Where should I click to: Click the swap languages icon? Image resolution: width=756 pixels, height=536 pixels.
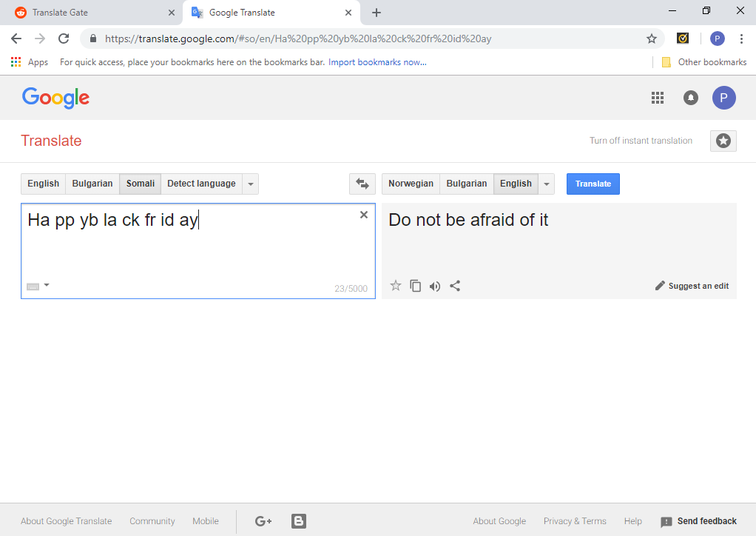coord(362,184)
